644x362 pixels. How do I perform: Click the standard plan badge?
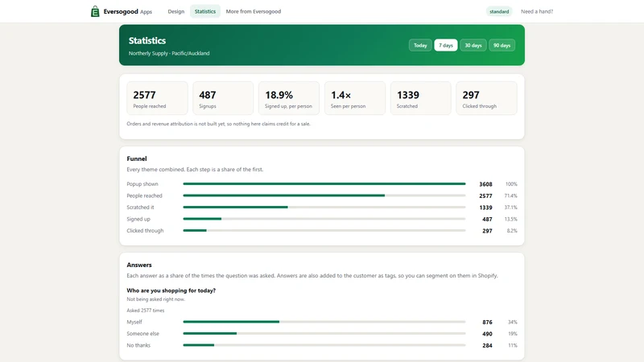(x=499, y=11)
